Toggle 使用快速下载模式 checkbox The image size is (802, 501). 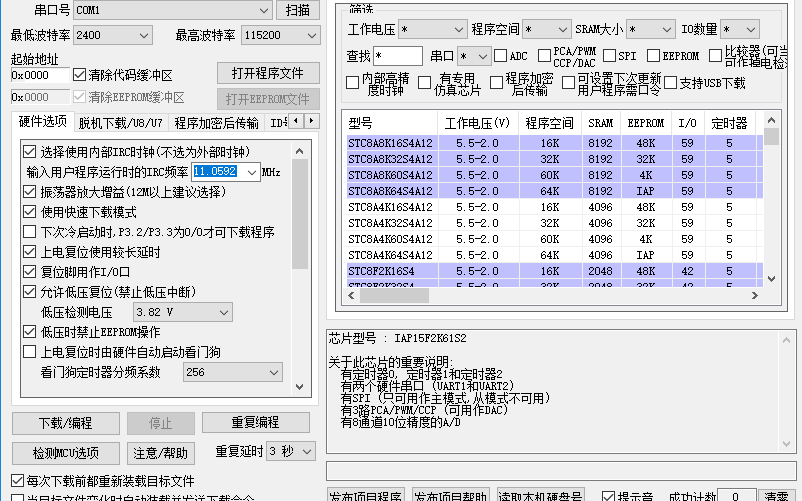30,212
